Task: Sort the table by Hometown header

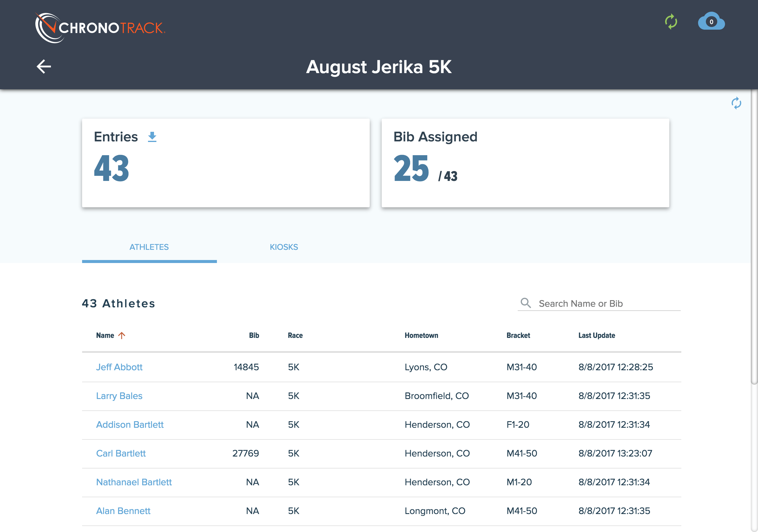Action: [421, 335]
